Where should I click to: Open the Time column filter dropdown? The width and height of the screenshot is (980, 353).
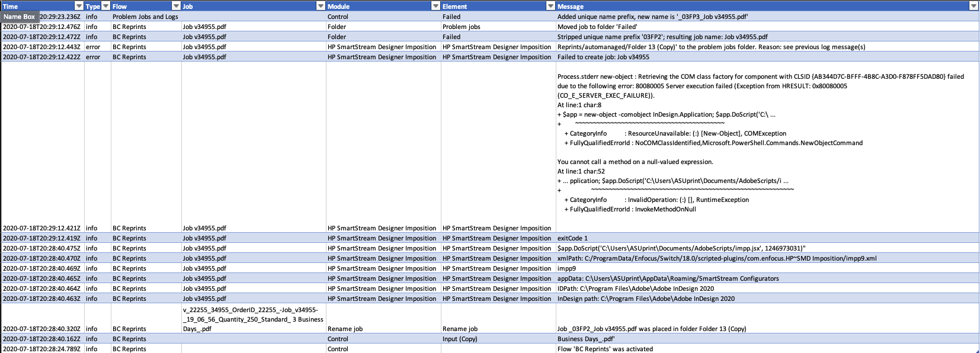click(78, 6)
